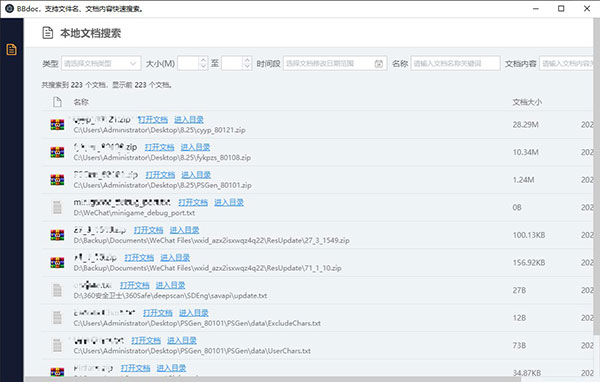Click 打开文档 for 27_3_1549.zip
Viewport: 600px width, 382px height.
coord(148,230)
